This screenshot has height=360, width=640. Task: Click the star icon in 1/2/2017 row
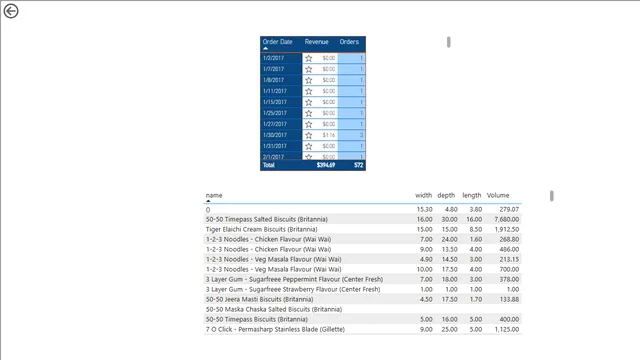(309, 58)
